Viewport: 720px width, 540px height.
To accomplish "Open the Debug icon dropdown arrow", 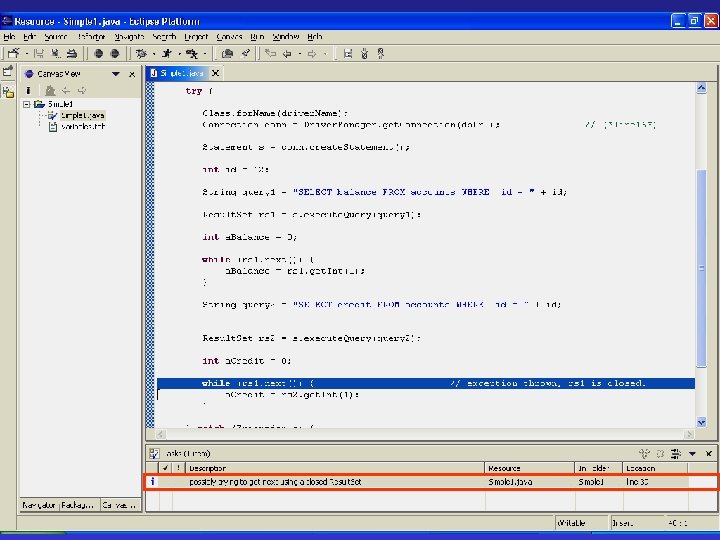I will tap(155, 53).
